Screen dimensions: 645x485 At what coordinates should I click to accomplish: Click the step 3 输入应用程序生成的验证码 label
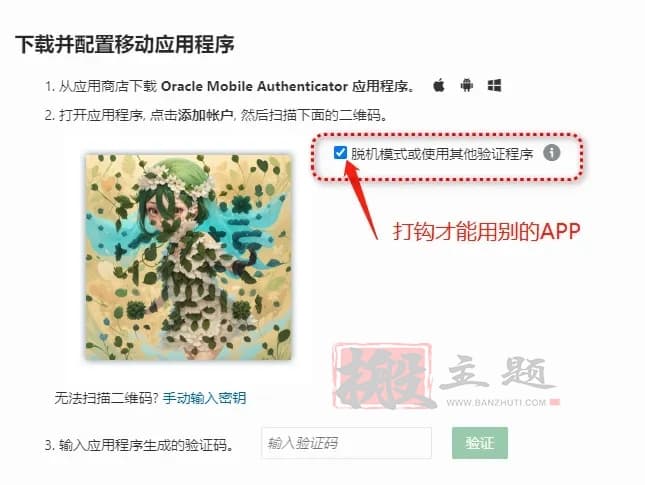[x=140, y=445]
